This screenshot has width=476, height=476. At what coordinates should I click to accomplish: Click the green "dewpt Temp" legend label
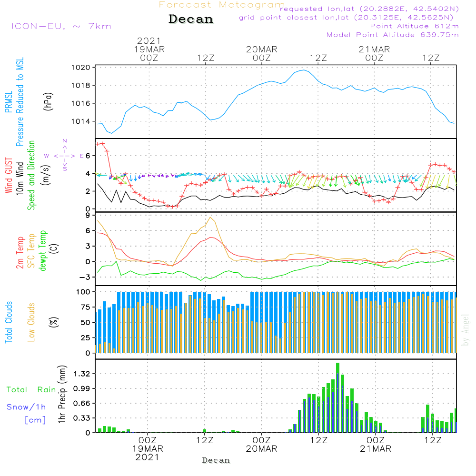coord(43,250)
